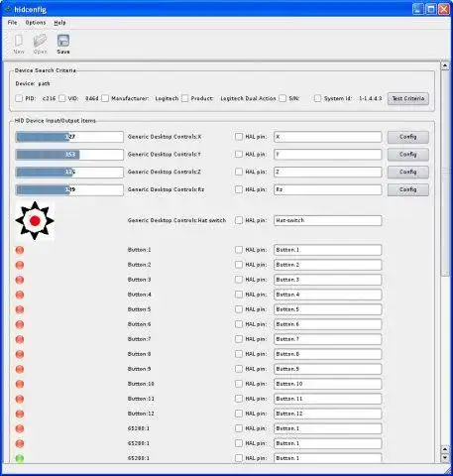This screenshot has width=453, height=476.
Task: Click the System Id value 1-1.4.4.3
Action: pyautogui.click(x=370, y=98)
